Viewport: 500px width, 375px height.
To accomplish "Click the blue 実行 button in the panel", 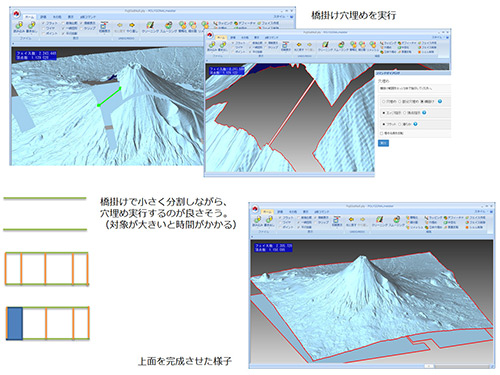I will [x=383, y=143].
